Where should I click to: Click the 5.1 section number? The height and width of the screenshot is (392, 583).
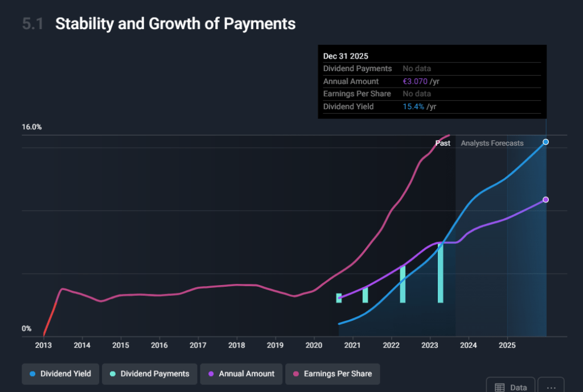click(32, 24)
